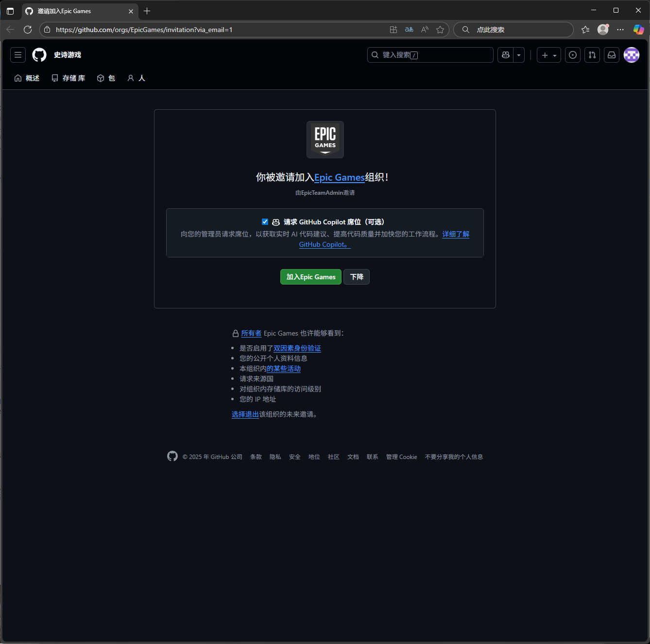Screen dimensions: 650x644
Task: Toggle immersive reader in the address bar
Action: [424, 30]
